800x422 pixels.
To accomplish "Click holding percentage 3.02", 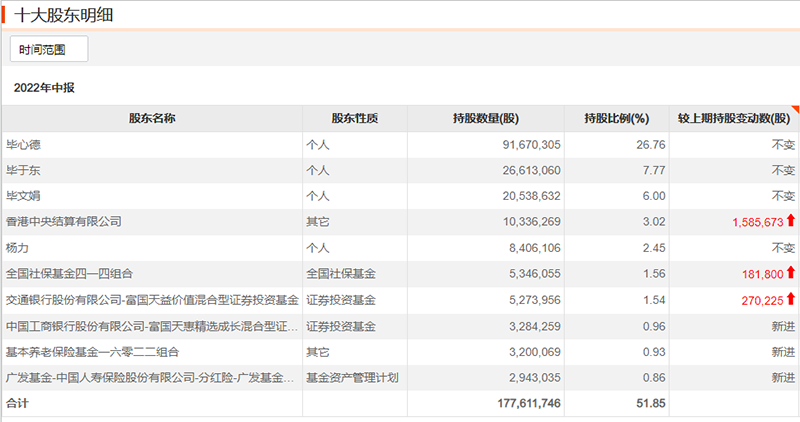I will 654,221.
